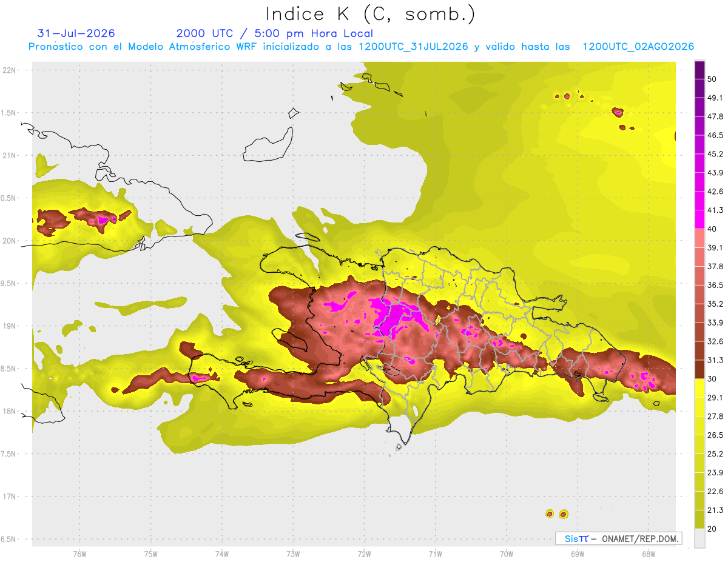
Task: Click the legend value '26.5'
Action: tap(716, 435)
